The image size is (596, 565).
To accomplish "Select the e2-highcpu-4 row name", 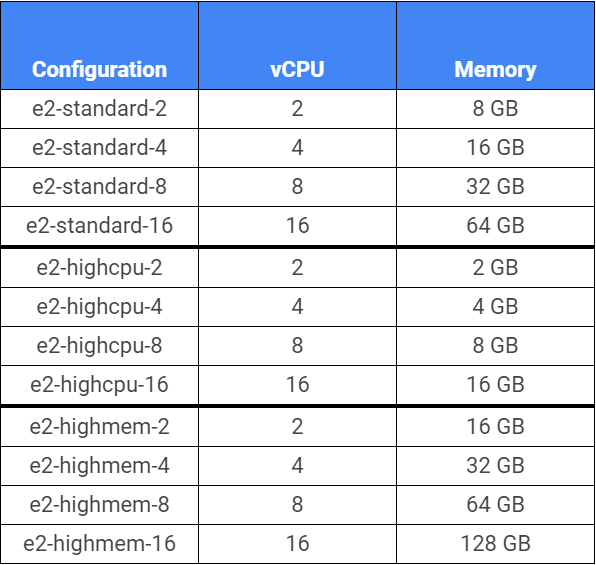I will (x=99, y=307).
